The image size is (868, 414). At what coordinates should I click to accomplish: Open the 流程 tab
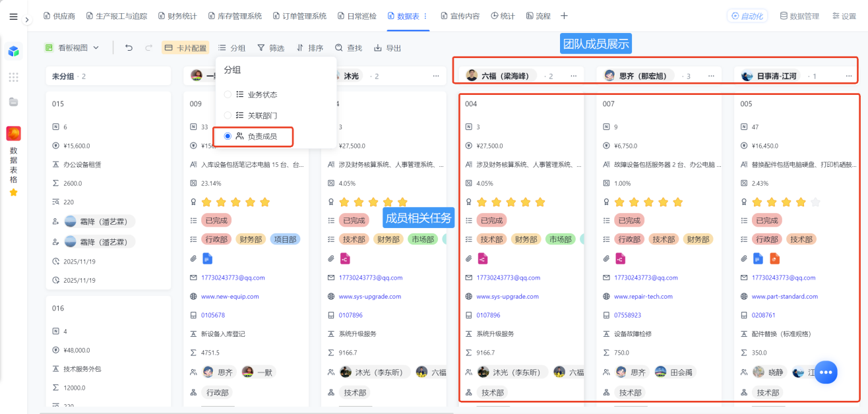[538, 16]
